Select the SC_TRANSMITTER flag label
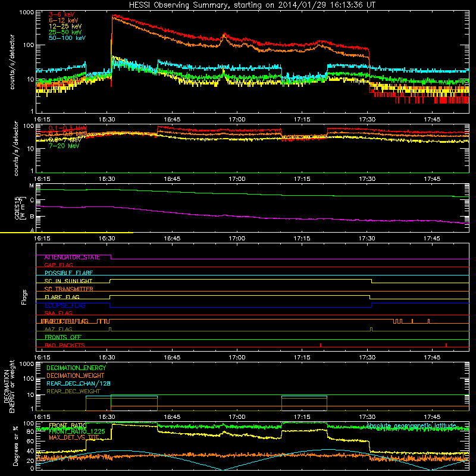The height and width of the screenshot is (476, 476). (69, 289)
